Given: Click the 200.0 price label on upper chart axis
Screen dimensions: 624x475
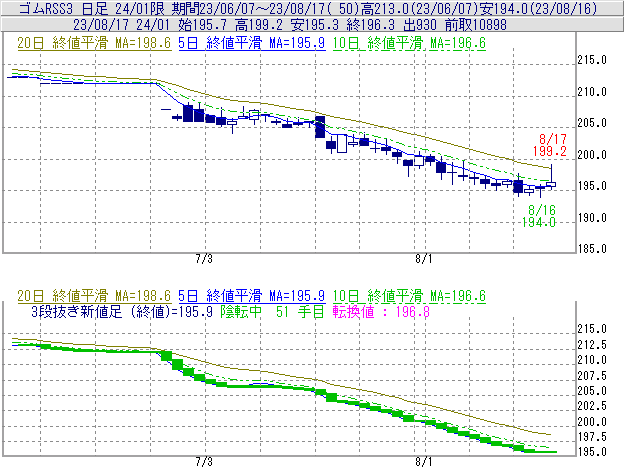Looking at the screenshot, I should coord(592,155).
